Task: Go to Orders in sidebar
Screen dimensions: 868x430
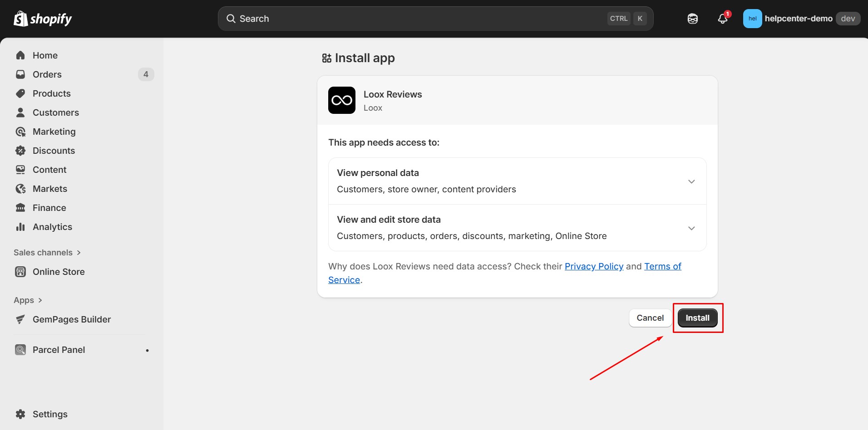Action: tap(47, 74)
